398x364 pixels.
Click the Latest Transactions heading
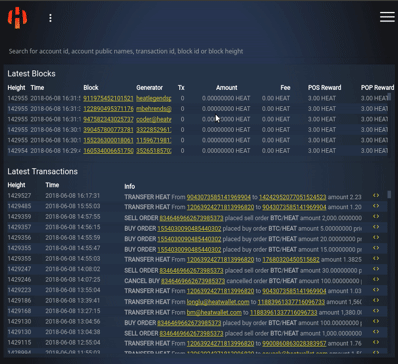(x=42, y=171)
